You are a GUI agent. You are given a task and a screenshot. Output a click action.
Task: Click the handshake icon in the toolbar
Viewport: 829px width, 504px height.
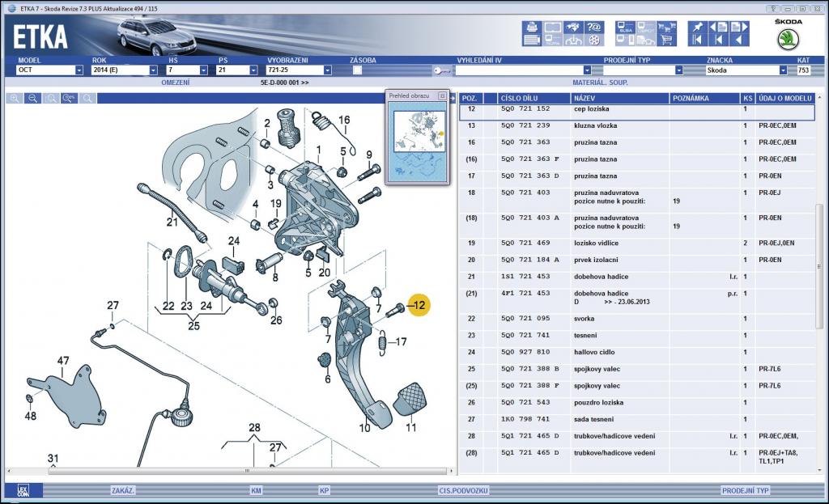[x=574, y=27]
